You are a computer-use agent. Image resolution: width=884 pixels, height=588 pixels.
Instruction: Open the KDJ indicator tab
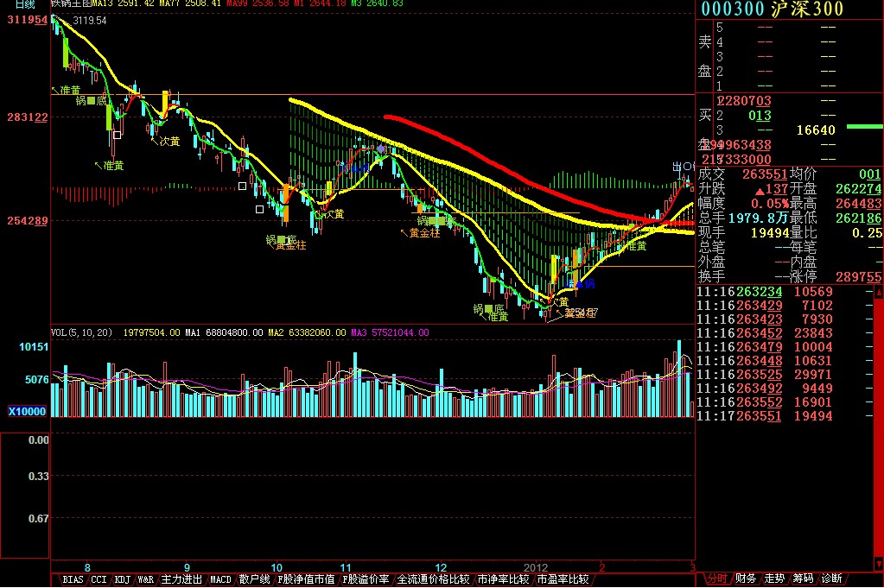coord(123,579)
